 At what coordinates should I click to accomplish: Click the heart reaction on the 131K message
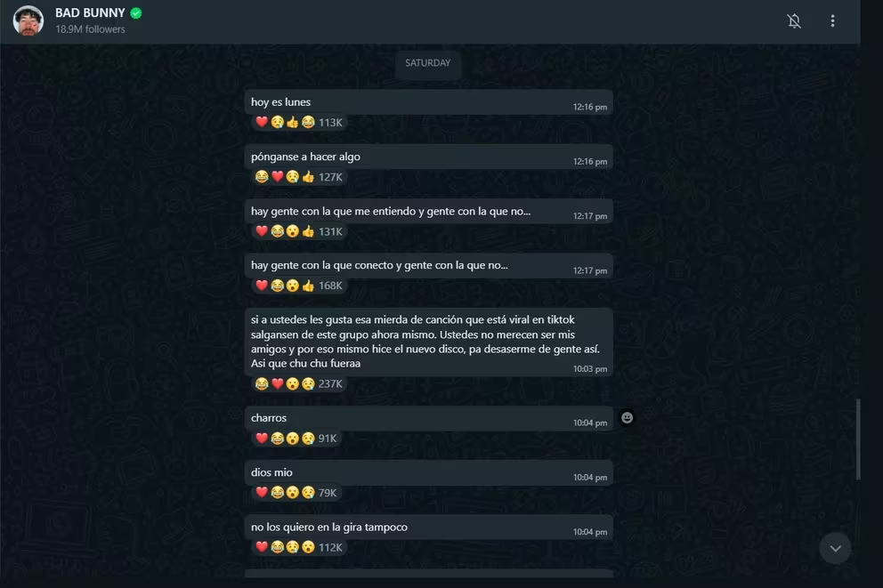pos(262,231)
